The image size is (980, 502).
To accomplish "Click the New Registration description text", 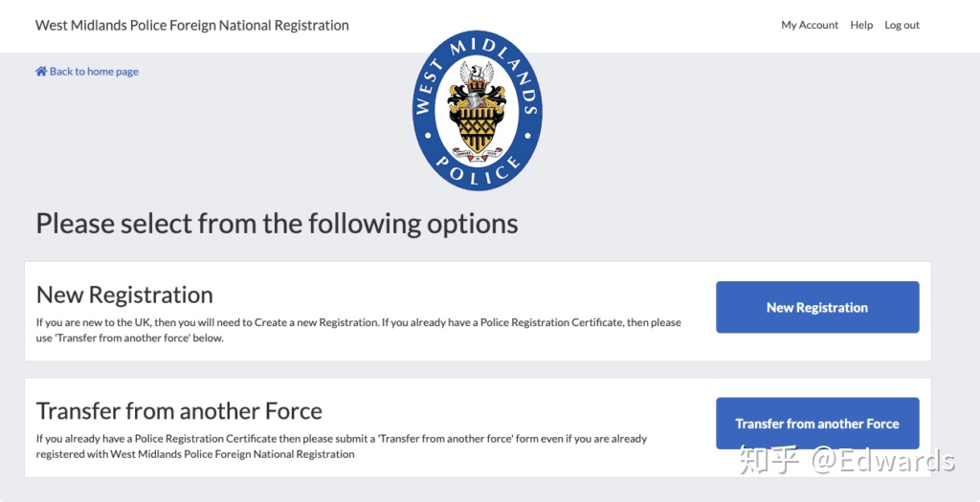I will point(358,330).
